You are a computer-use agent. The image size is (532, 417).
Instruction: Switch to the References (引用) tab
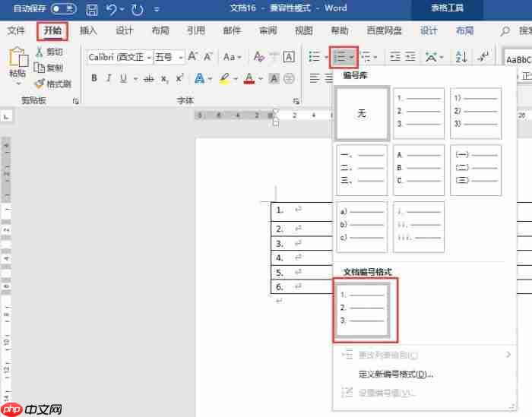coord(196,31)
